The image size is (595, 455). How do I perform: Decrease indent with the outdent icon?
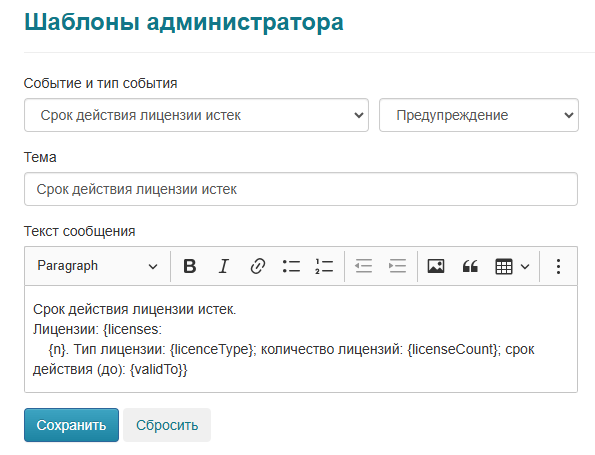[364, 266]
